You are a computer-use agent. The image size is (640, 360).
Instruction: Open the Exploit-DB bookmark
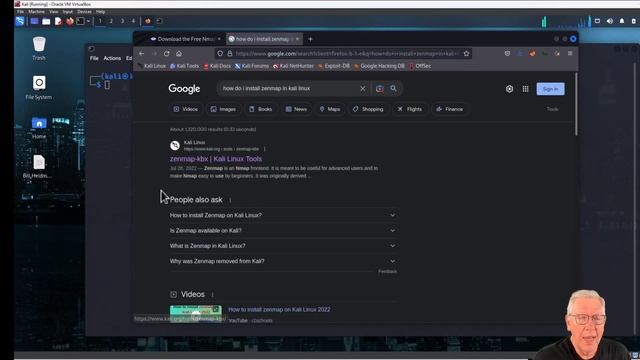click(x=334, y=66)
